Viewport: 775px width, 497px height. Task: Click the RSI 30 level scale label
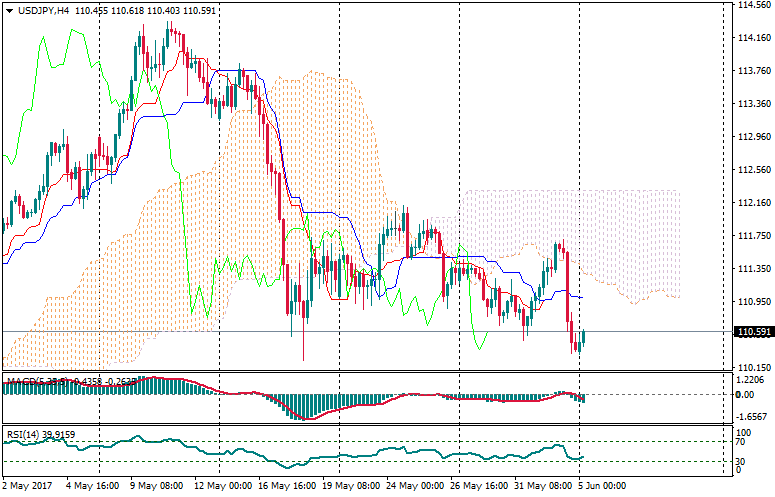point(743,461)
